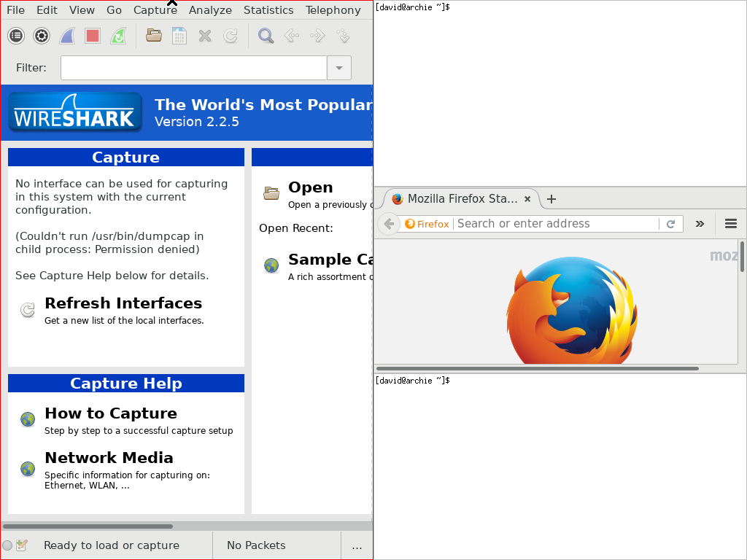Open a new Firefox tab with plus

point(551,199)
